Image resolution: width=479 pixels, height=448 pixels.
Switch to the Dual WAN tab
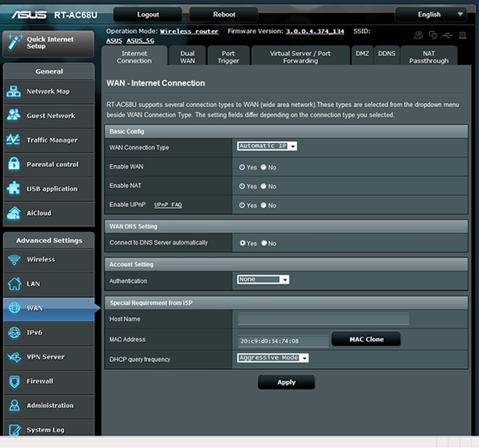pos(187,57)
